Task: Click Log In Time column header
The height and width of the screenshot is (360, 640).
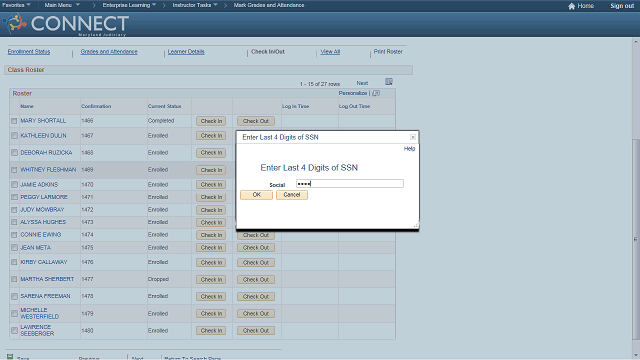Action: click(x=296, y=106)
